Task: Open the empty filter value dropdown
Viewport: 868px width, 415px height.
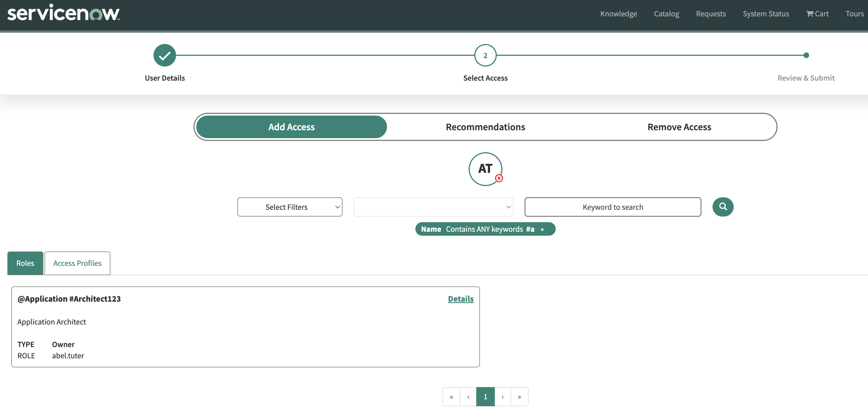Action: click(x=433, y=207)
